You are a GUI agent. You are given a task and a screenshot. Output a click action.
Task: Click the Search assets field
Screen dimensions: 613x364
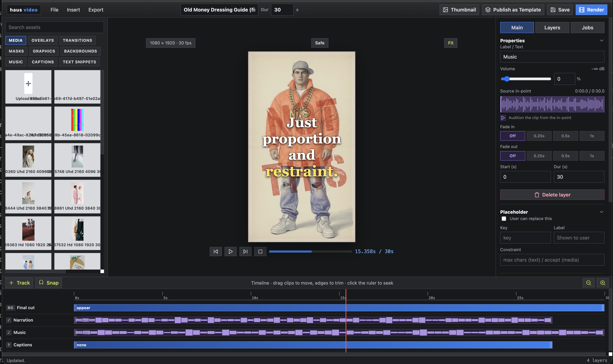[54, 27]
